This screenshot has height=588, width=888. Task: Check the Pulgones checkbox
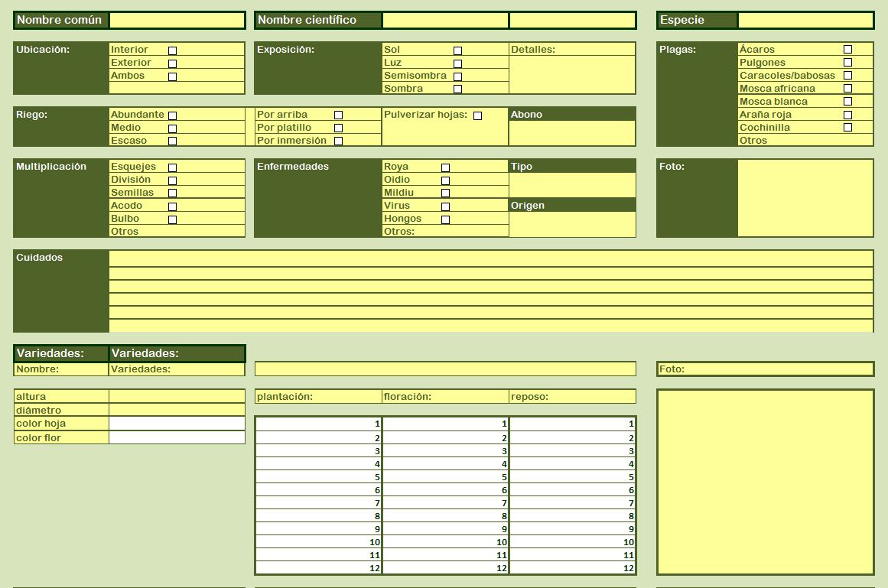tap(847, 62)
